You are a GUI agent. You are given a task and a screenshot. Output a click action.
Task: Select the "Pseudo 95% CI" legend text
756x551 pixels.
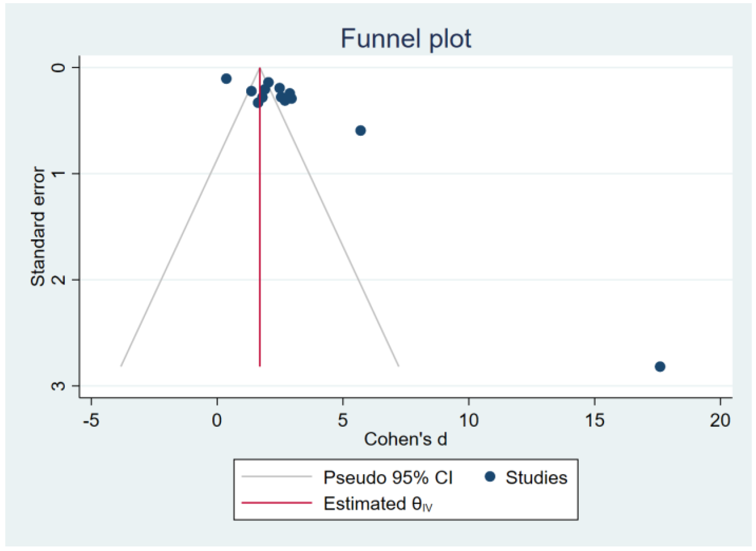click(x=388, y=477)
